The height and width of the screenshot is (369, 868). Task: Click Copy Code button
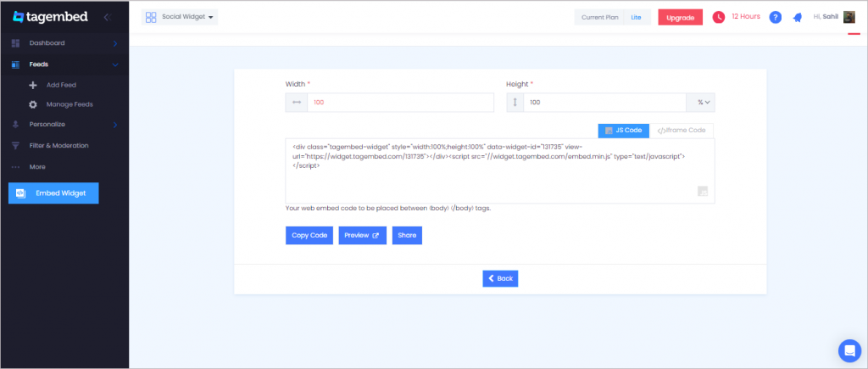pos(309,236)
